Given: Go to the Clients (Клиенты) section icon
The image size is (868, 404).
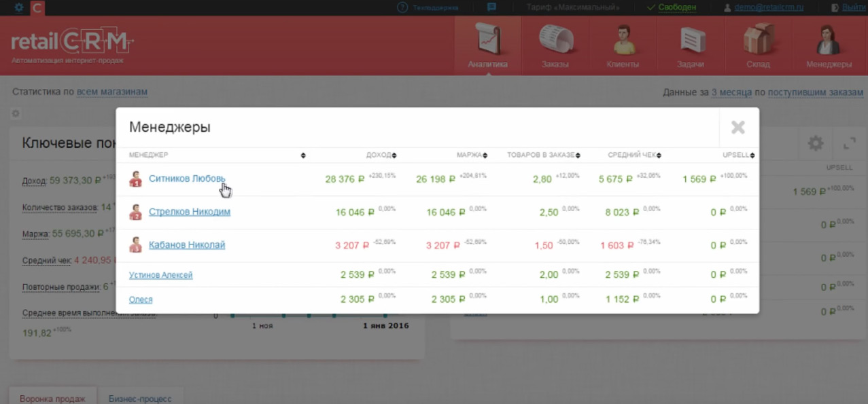Looking at the screenshot, I should point(623,40).
